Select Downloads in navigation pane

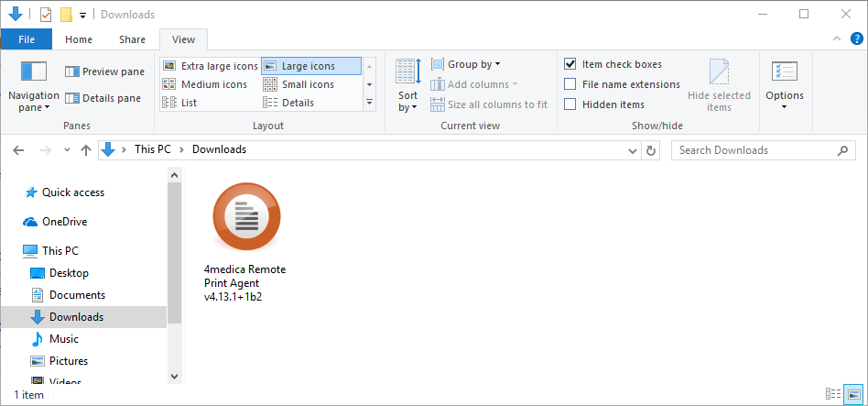click(x=83, y=317)
